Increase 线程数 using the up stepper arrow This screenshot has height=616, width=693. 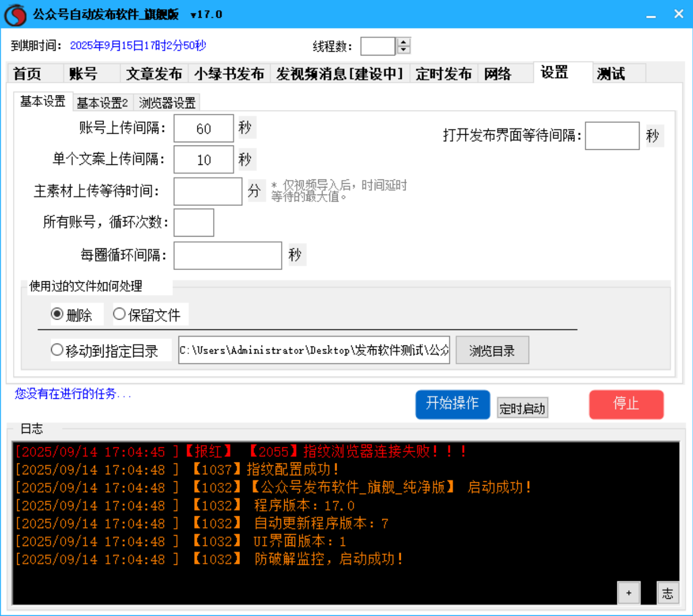[x=404, y=42]
